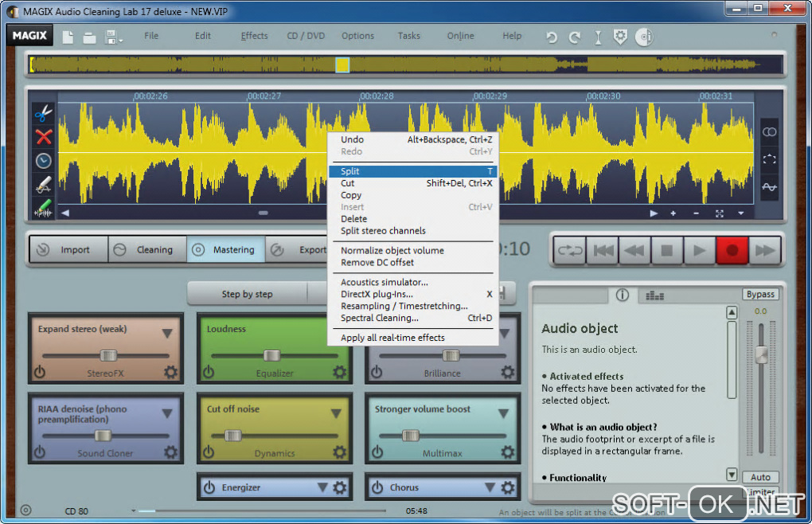Click the Cut off noise Dynamics slider handle
The image size is (812, 524).
point(233,436)
